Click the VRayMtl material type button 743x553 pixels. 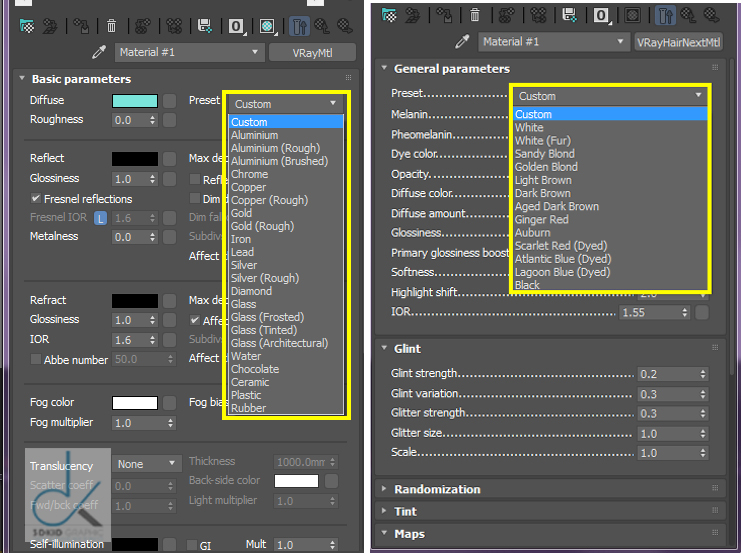click(312, 53)
